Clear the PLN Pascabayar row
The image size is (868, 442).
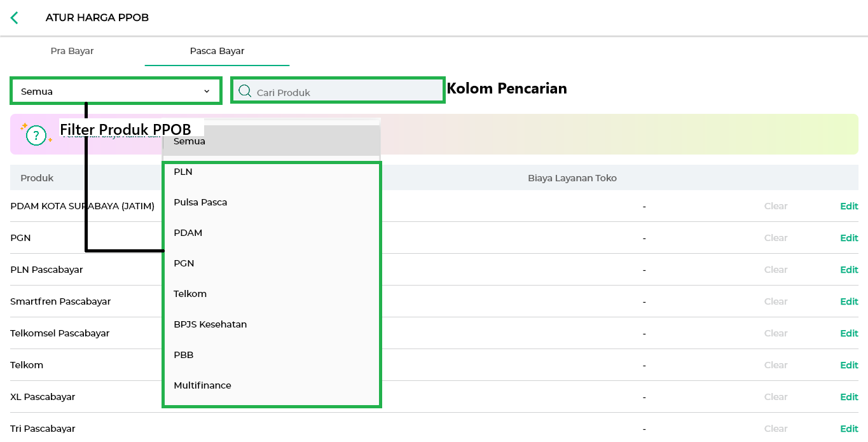(x=776, y=270)
